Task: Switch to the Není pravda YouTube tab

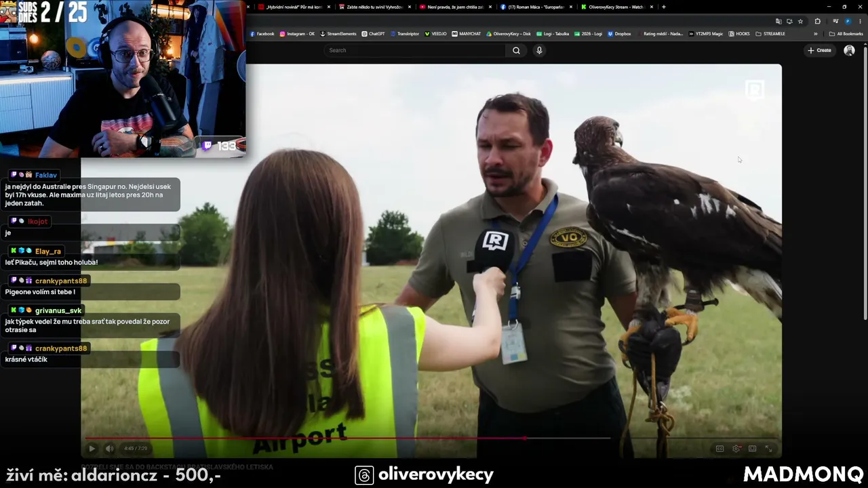Action: (x=452, y=7)
